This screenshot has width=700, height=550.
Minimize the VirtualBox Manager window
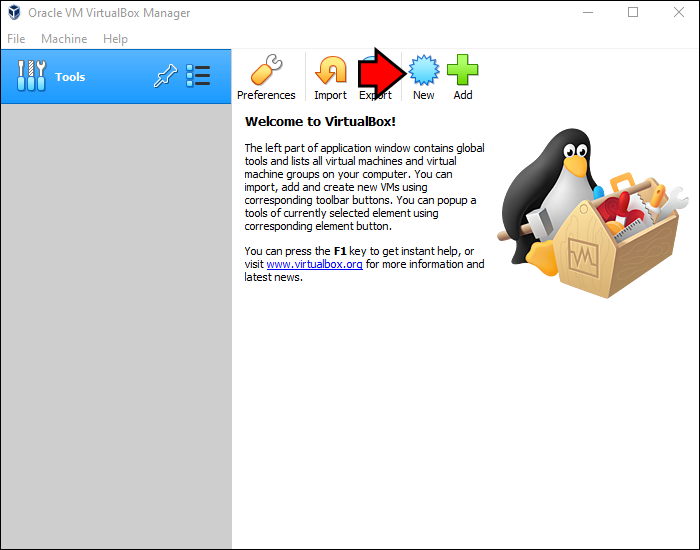click(586, 13)
